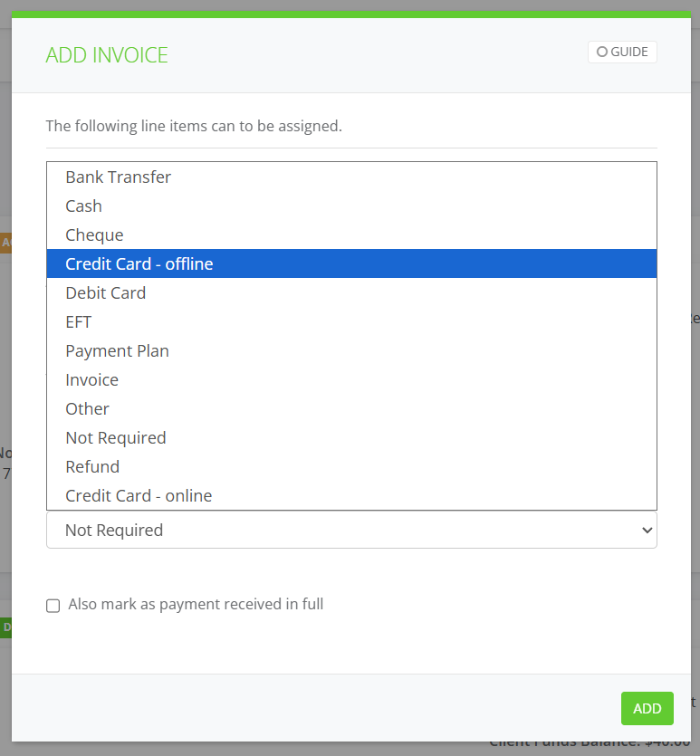
Task: Choose EFT payment method
Action: (x=79, y=322)
